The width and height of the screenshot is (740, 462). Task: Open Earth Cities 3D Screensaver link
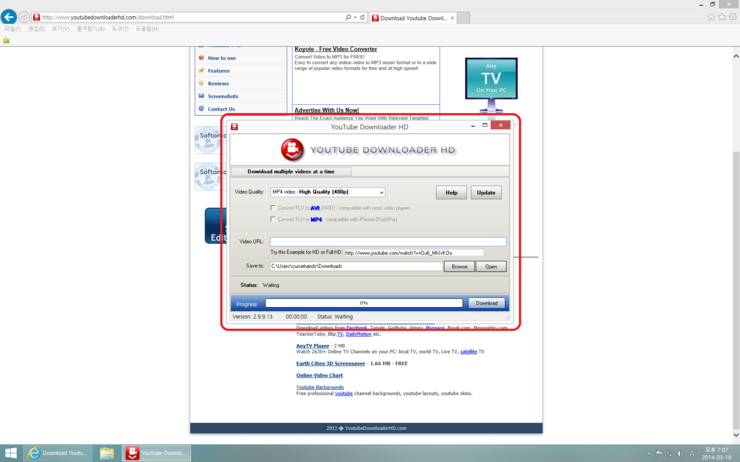tap(330, 363)
